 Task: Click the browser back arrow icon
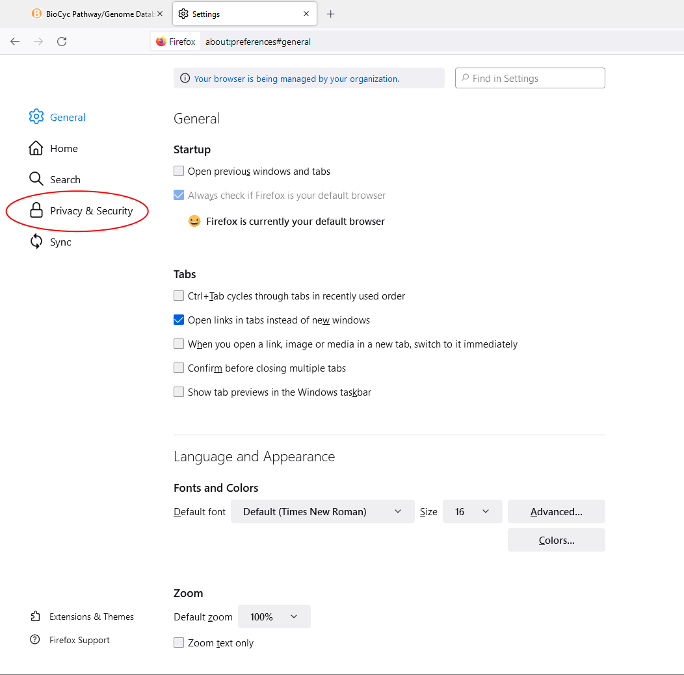15,41
